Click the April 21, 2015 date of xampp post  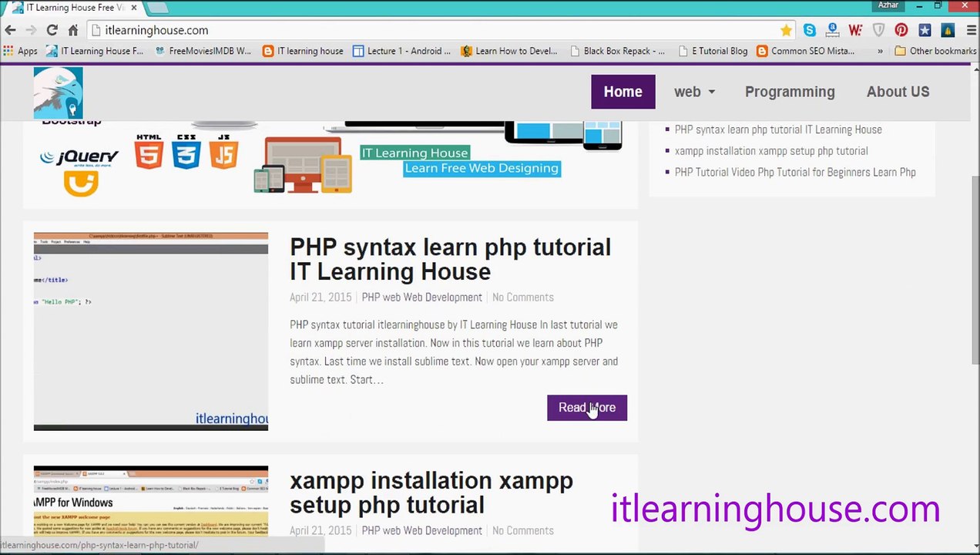321,530
